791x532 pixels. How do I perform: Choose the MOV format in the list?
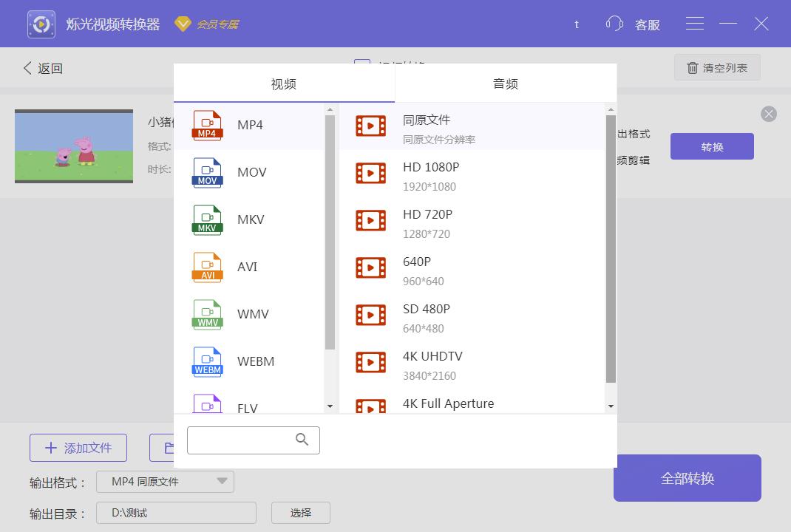(x=206, y=172)
